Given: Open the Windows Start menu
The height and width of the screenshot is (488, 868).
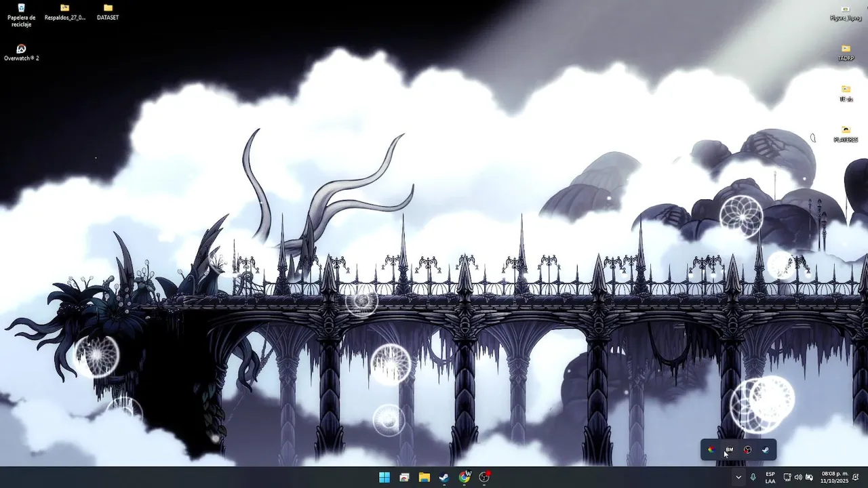Looking at the screenshot, I should [384, 477].
